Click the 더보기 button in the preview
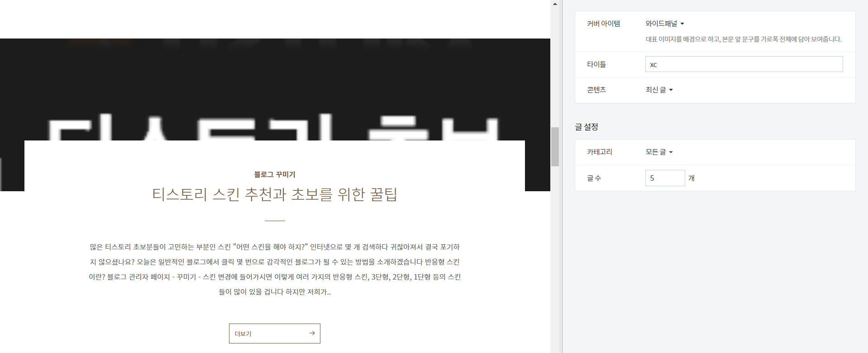This screenshot has width=868, height=353. click(x=275, y=334)
